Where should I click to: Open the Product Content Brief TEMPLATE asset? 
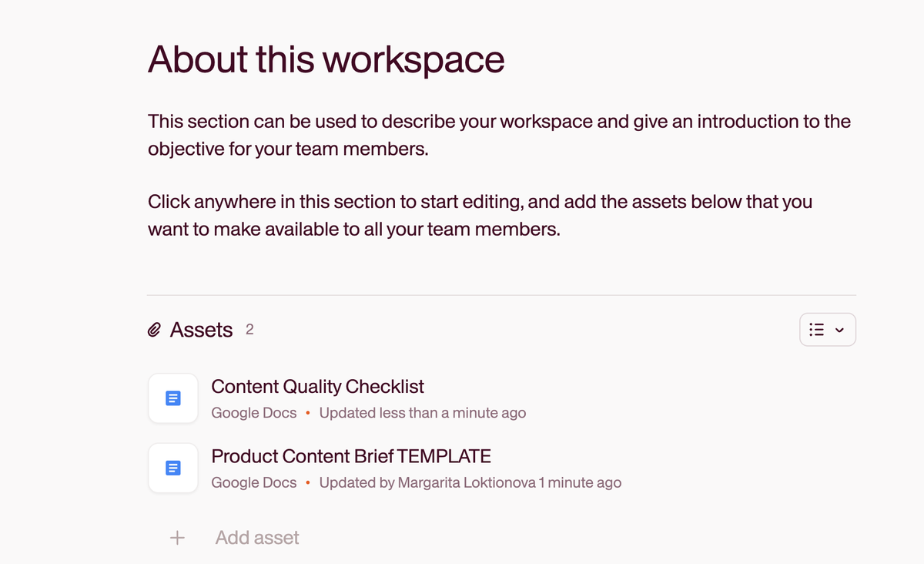(350, 456)
